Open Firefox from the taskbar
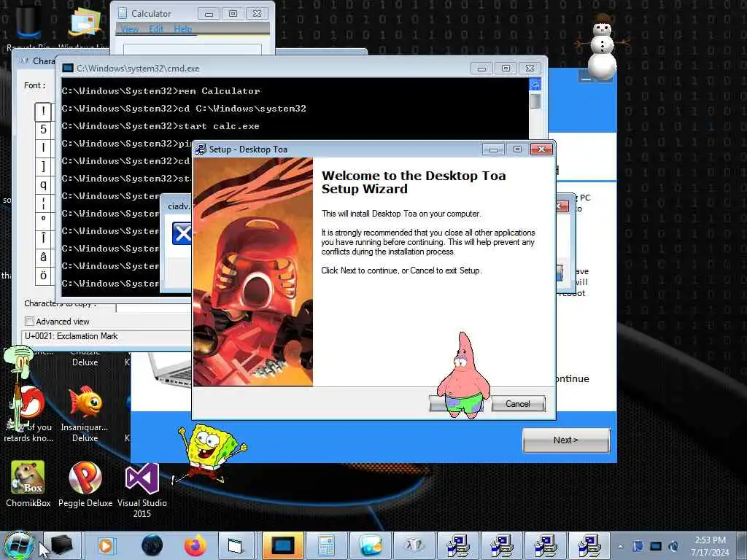 pyautogui.click(x=196, y=545)
